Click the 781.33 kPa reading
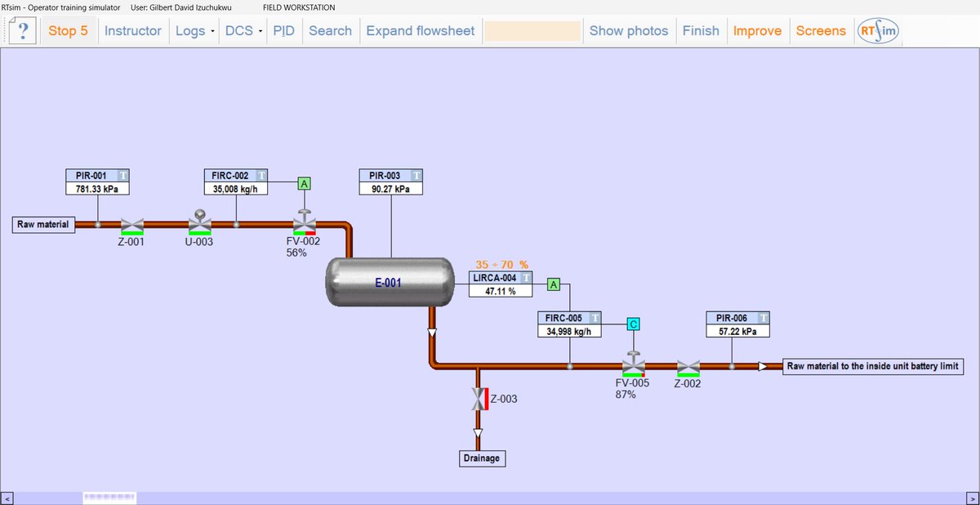This screenshot has height=505, width=980. (x=97, y=188)
